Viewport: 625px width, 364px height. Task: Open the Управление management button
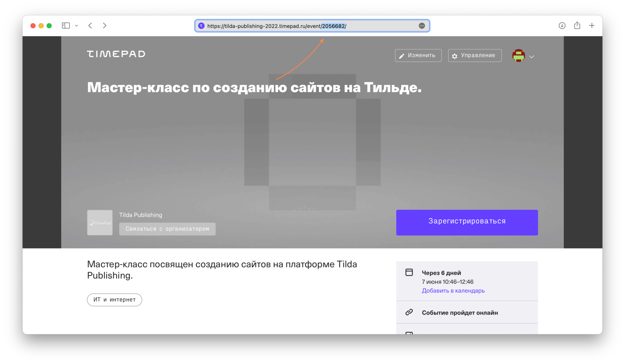pos(475,55)
